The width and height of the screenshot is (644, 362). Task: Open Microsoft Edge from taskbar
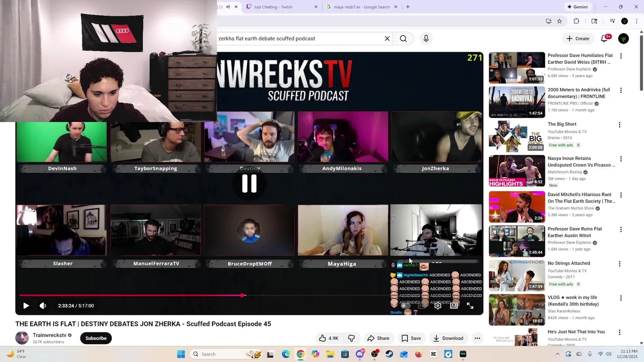286,354
